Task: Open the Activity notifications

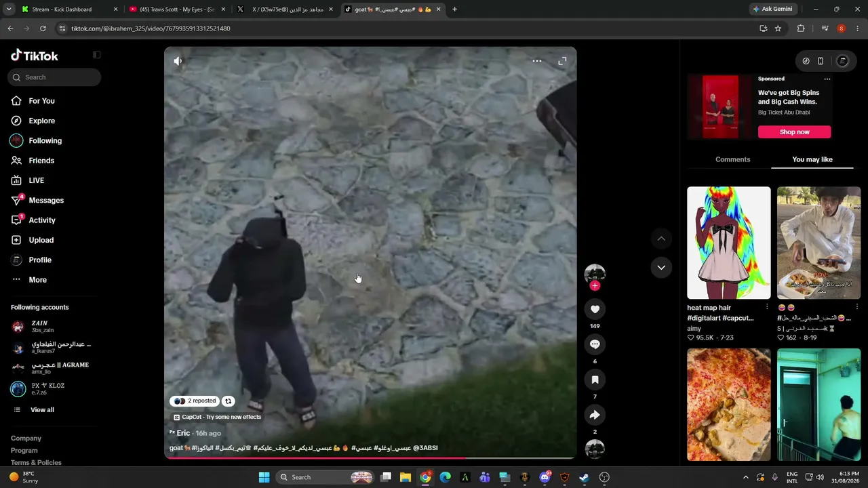Action: point(42,220)
